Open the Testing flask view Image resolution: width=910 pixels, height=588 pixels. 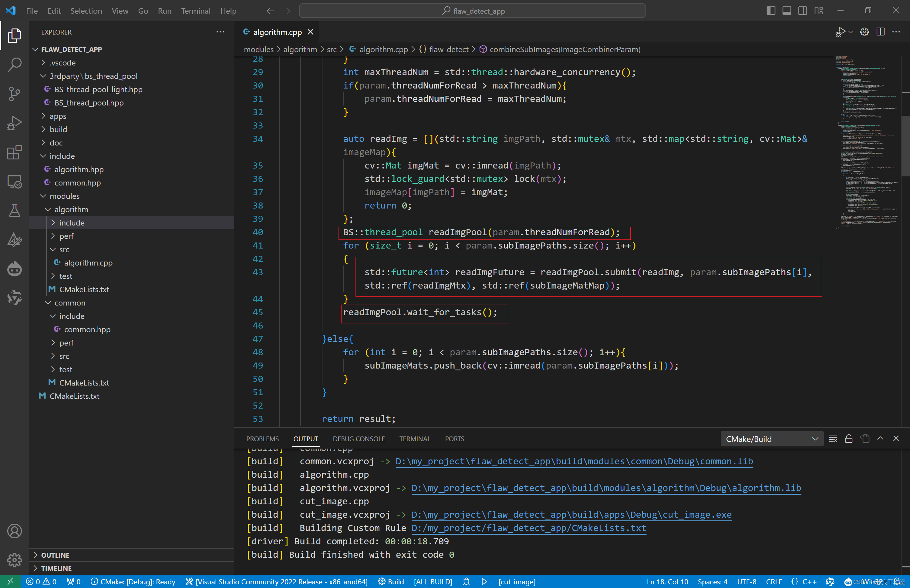click(14, 210)
